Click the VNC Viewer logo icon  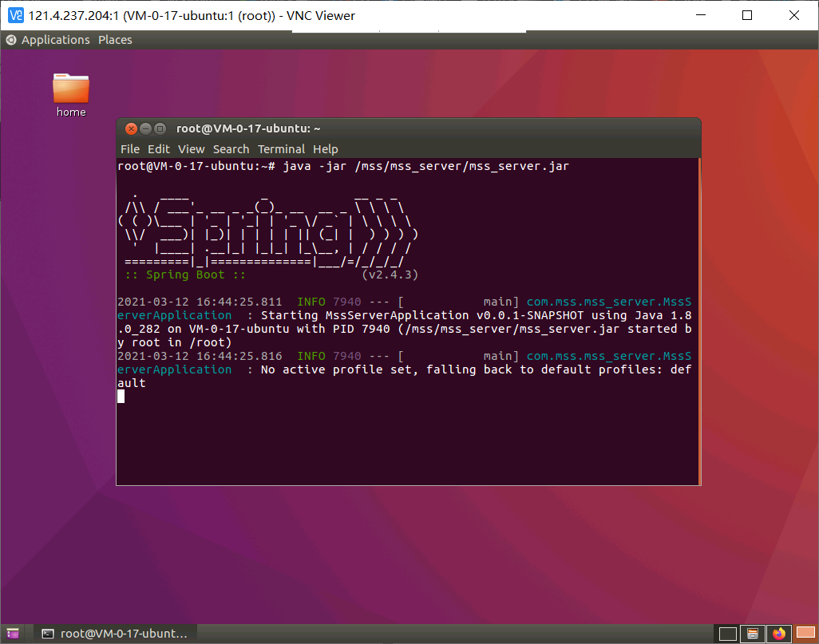tap(16, 15)
